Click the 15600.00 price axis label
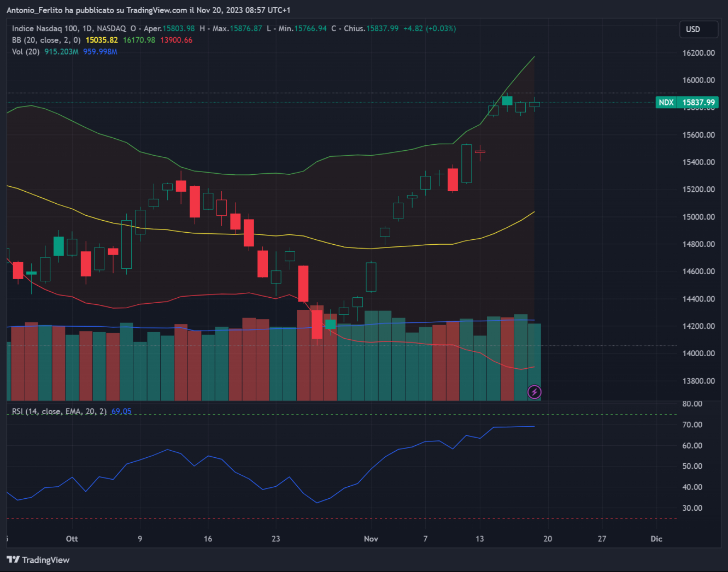728x572 pixels. [698, 135]
